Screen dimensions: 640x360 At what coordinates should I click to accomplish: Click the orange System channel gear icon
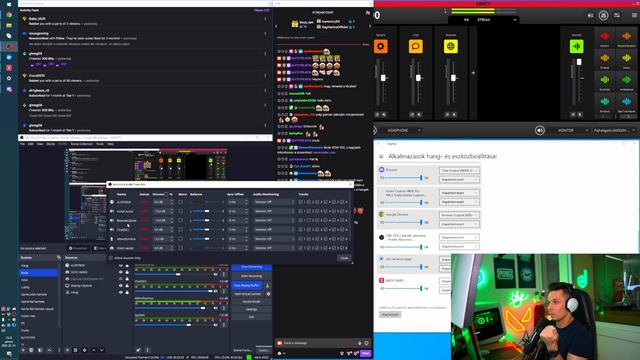380,47
